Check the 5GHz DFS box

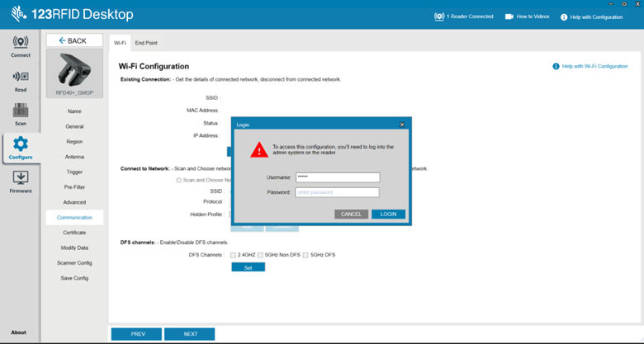point(305,255)
